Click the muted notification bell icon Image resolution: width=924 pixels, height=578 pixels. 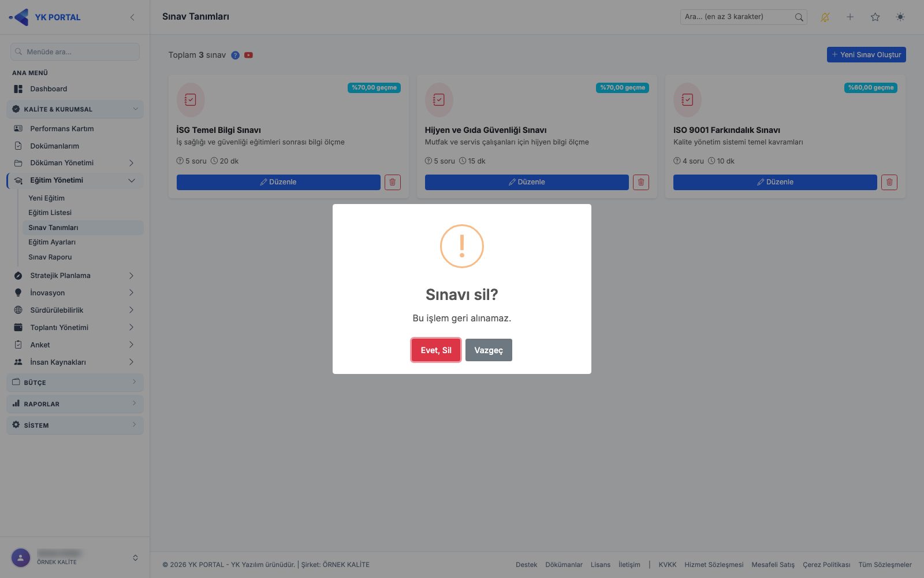point(825,17)
